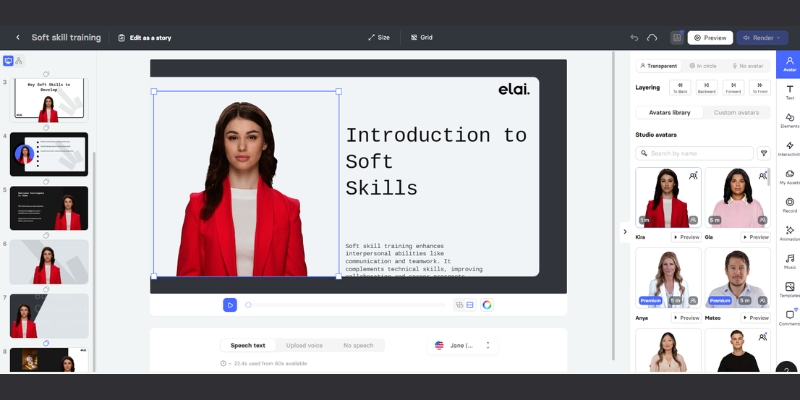The width and height of the screenshot is (800, 400).
Task: Select the No avatar option
Action: [x=747, y=66]
